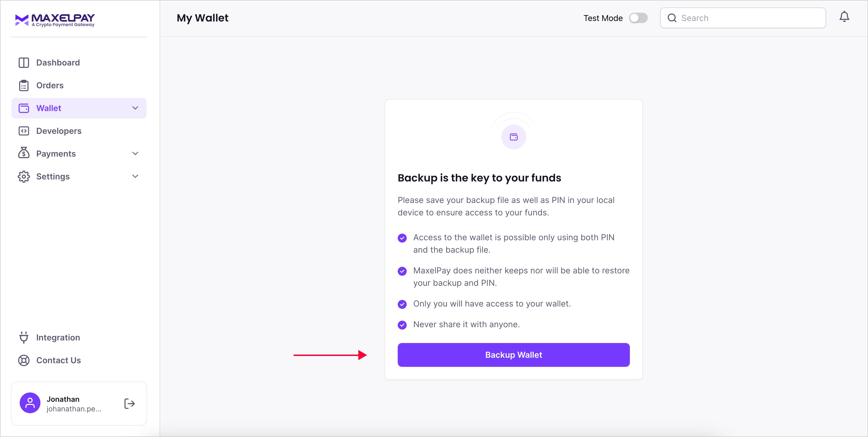Select the Dashboard icon in sidebar
The height and width of the screenshot is (437, 868).
tap(24, 62)
